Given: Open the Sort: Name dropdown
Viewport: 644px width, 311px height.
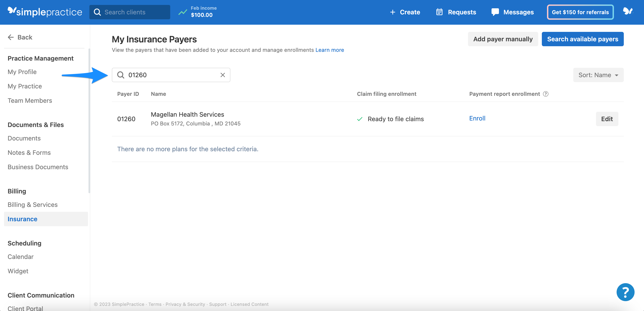Looking at the screenshot, I should (x=598, y=75).
